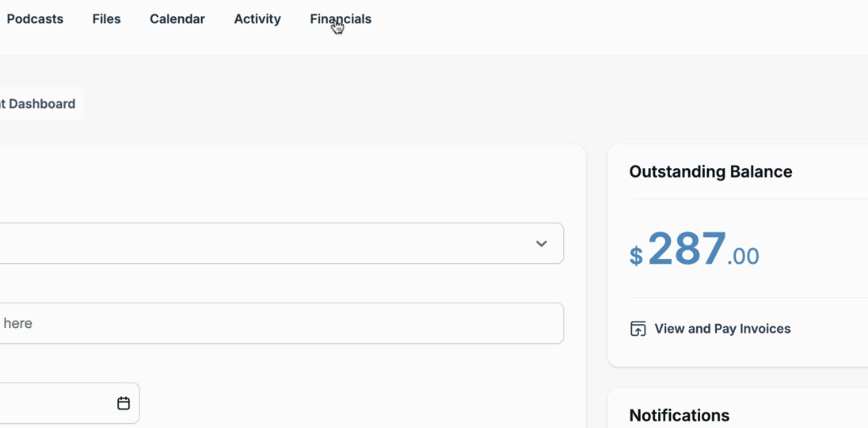Switch to the Files tab
The image size is (868, 428).
pos(106,19)
